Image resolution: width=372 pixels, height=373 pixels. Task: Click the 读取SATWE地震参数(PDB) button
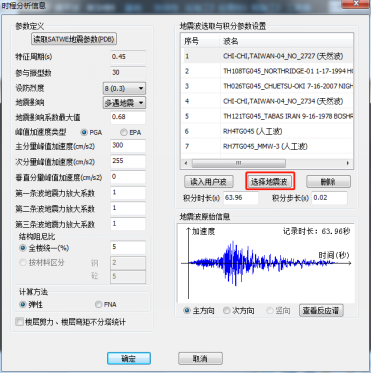[74, 39]
